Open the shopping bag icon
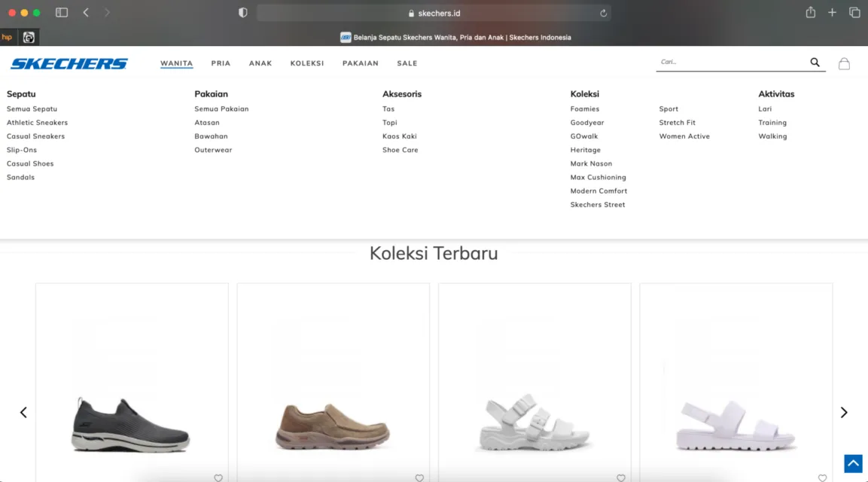This screenshot has width=868, height=482. (844, 64)
